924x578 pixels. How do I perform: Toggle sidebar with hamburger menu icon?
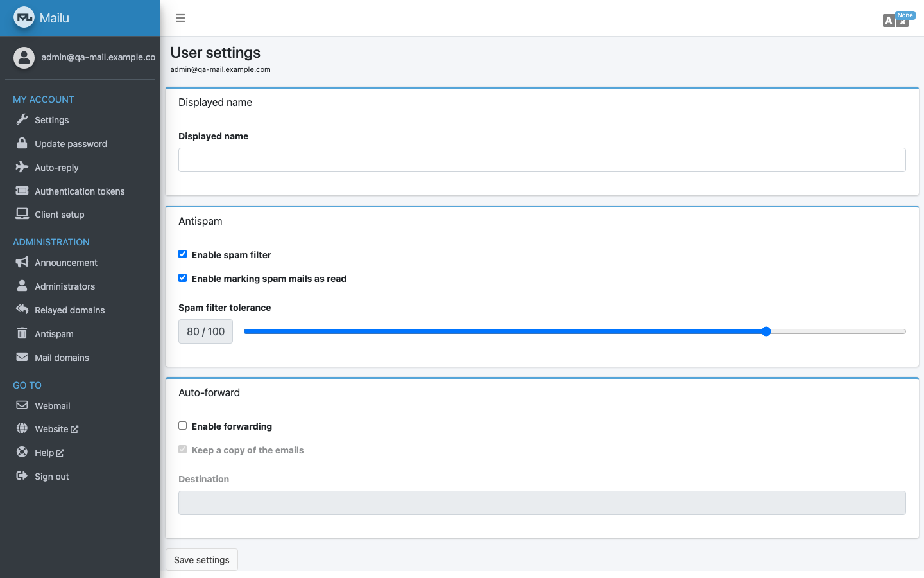click(x=180, y=18)
